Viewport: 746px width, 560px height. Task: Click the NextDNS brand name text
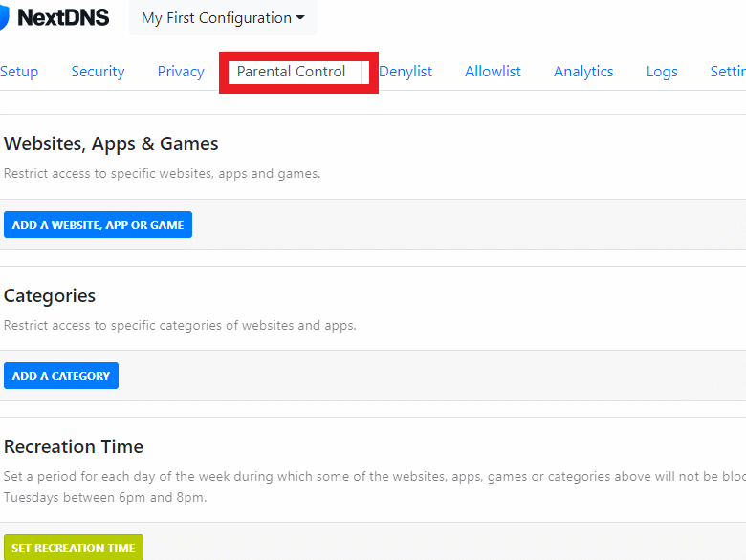(x=63, y=17)
